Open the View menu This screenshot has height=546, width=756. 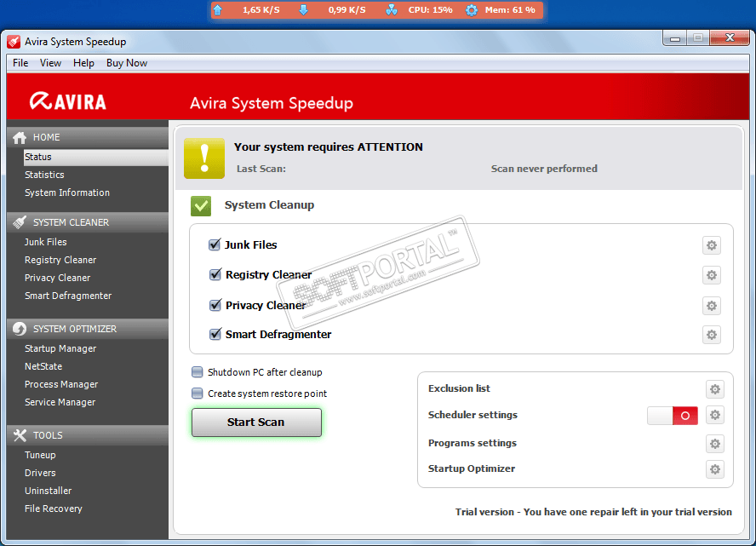(x=50, y=63)
